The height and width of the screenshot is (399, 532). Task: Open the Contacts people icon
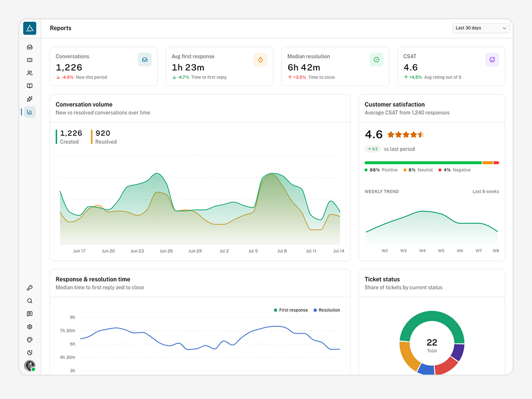30,73
